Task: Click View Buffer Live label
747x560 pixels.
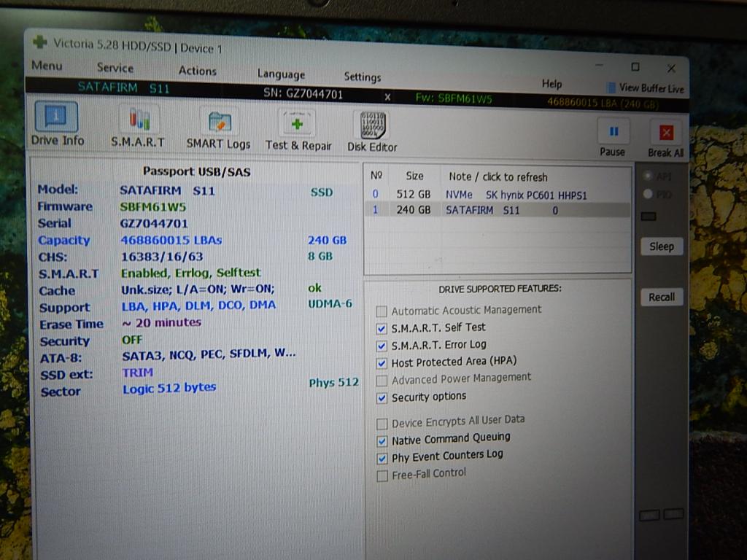Action: [651, 88]
